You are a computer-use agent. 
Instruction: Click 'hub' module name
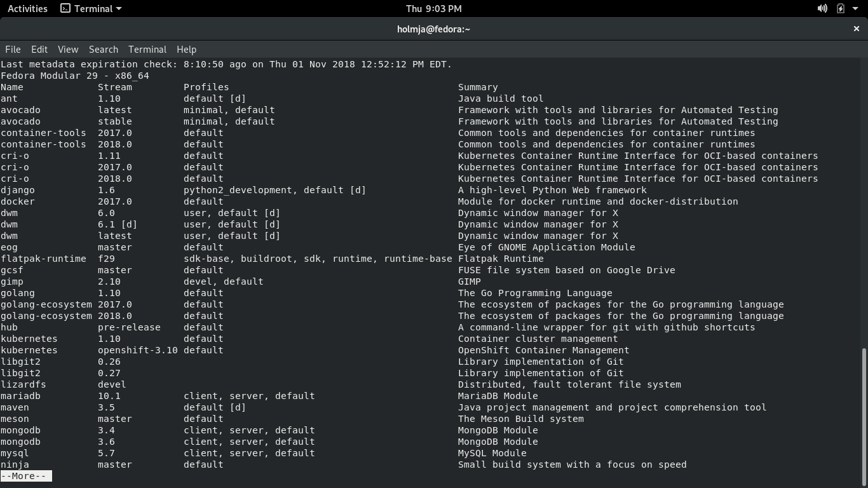click(x=9, y=327)
